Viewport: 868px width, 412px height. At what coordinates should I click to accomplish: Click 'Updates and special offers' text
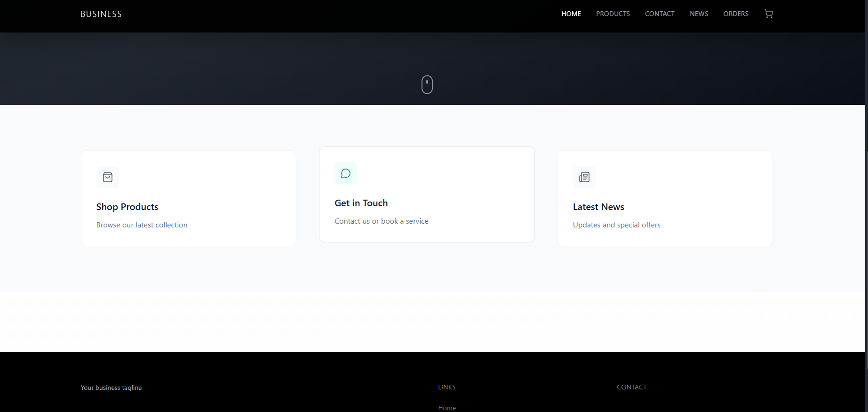[x=617, y=225]
